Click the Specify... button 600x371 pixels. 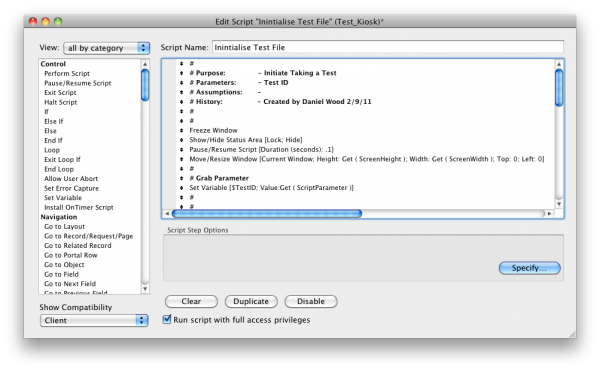529,268
